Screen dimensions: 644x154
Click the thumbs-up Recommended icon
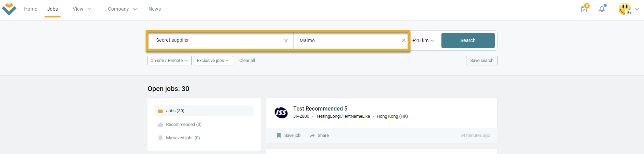tap(160, 125)
